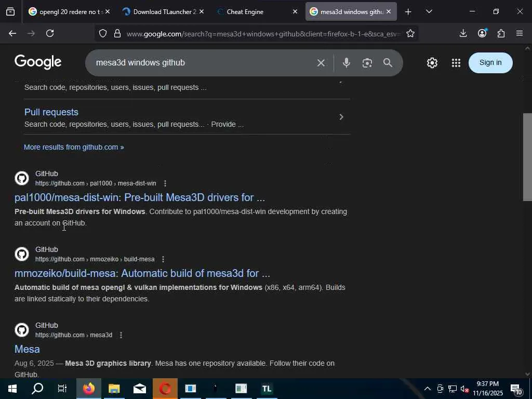Click the page vertical scrollbar thumb
The width and height of the screenshot is (532, 399).
[x=527, y=157]
